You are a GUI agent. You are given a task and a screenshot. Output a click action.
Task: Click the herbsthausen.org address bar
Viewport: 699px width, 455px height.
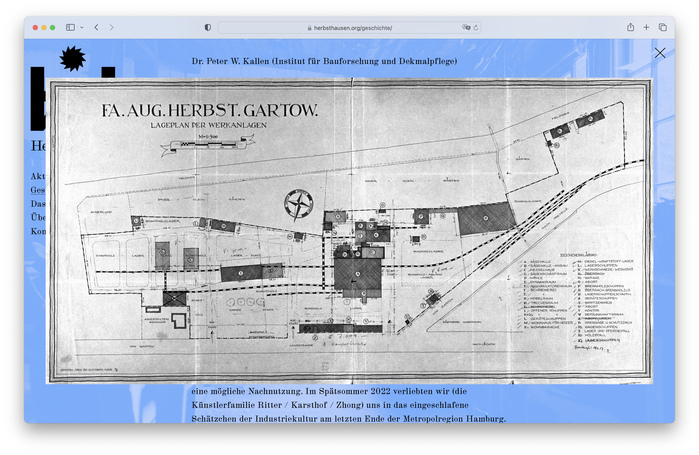[x=349, y=28]
